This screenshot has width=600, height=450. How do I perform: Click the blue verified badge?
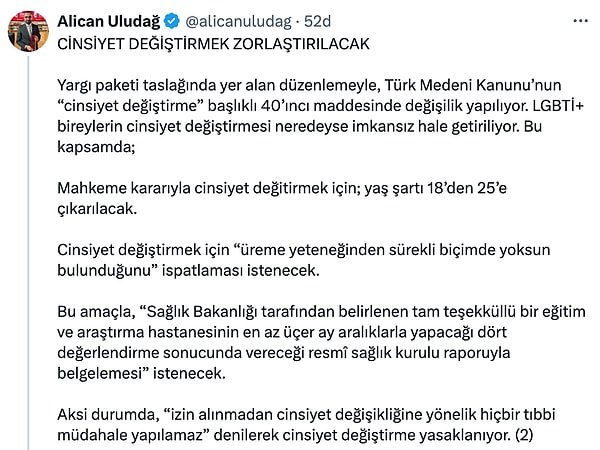174,20
